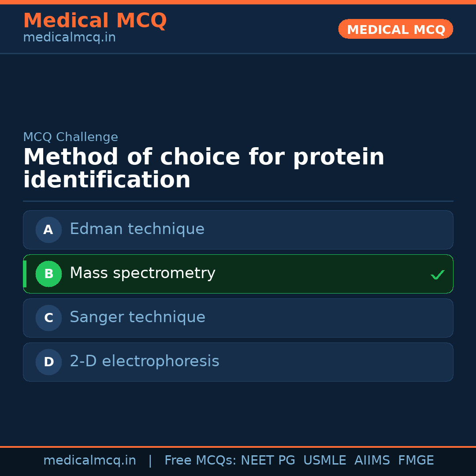Expand the Mass spectrometry option row

pos(238,274)
